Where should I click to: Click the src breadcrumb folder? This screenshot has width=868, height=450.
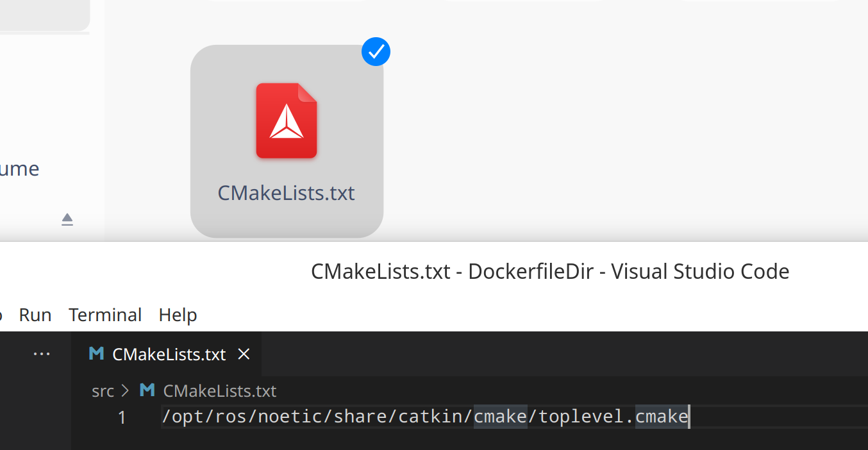tap(103, 391)
